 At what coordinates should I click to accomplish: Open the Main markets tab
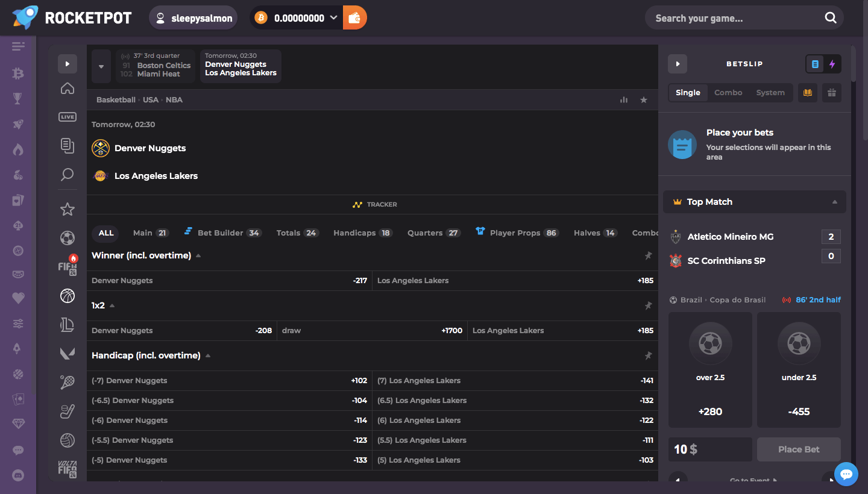pos(151,233)
